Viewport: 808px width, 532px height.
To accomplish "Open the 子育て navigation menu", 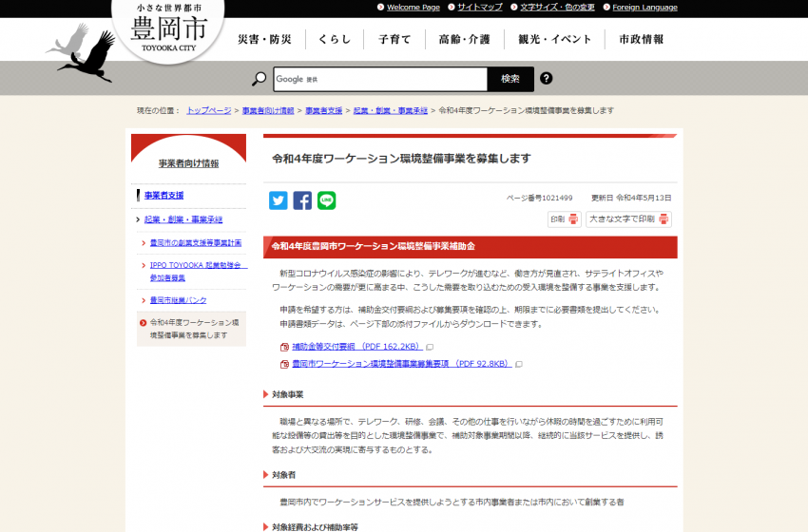I will point(394,40).
